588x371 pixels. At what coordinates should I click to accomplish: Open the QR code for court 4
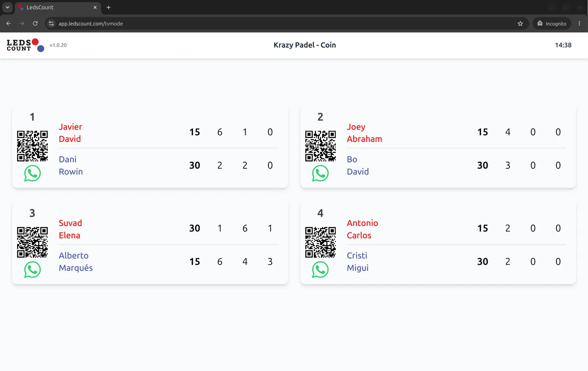click(320, 242)
